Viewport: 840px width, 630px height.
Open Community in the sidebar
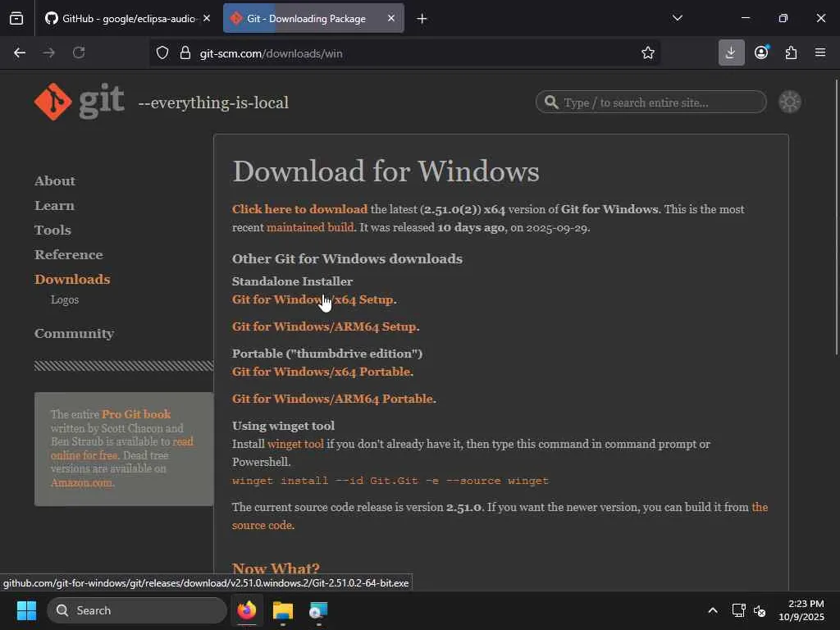(x=74, y=334)
